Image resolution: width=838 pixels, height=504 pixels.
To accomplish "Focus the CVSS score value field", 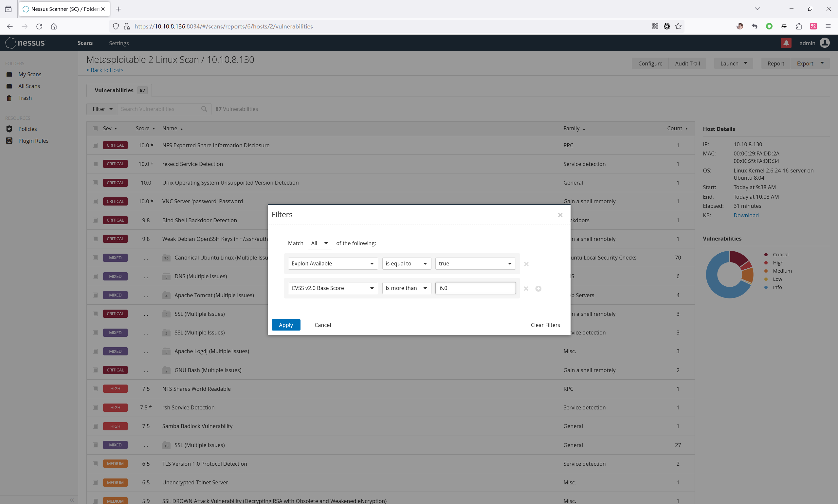I will pos(475,288).
